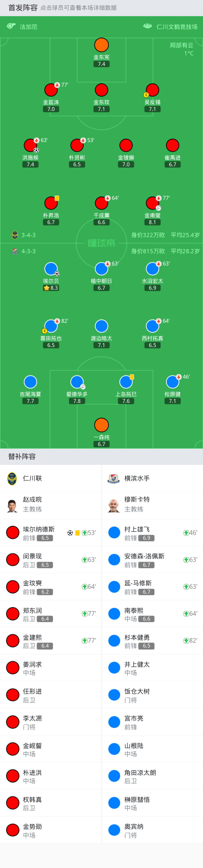Click the 替补阵容 section heading
The image size is (203, 868).
22,457
